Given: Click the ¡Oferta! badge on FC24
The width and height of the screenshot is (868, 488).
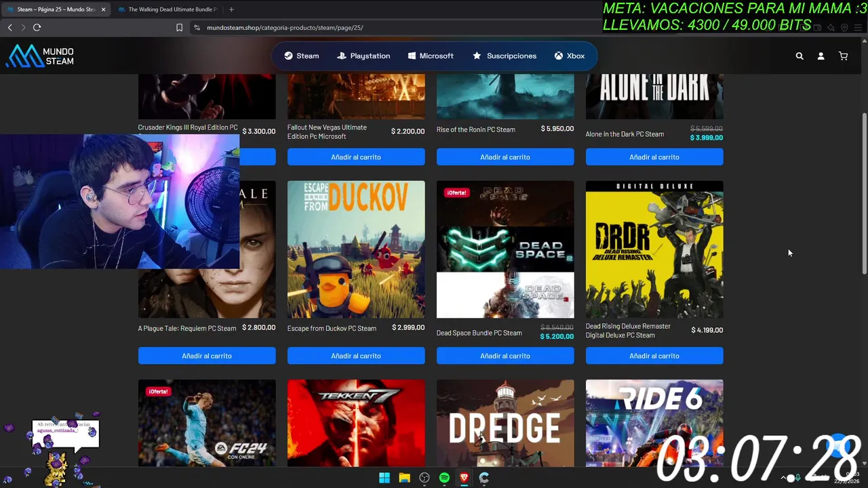Looking at the screenshot, I should click(158, 391).
